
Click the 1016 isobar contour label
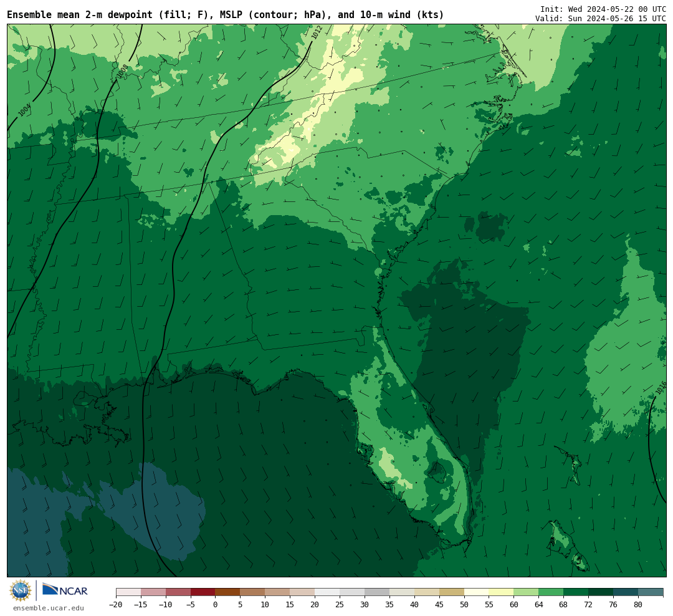pyautogui.click(x=661, y=388)
